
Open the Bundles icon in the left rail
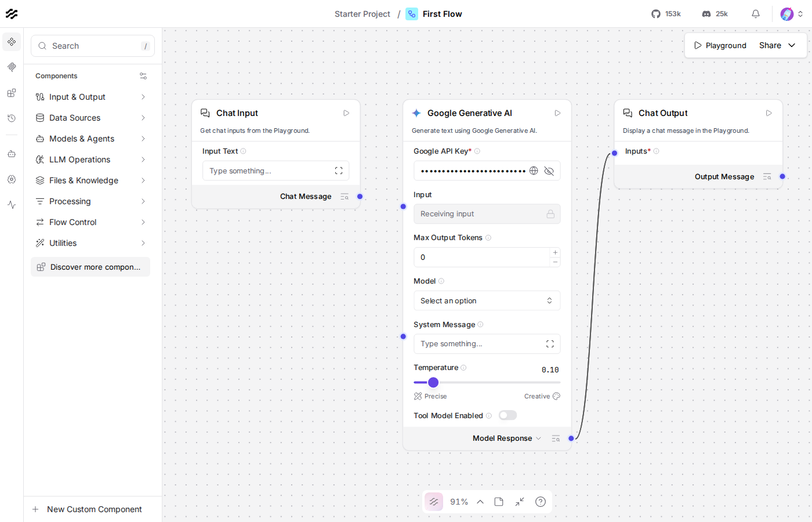click(x=12, y=93)
